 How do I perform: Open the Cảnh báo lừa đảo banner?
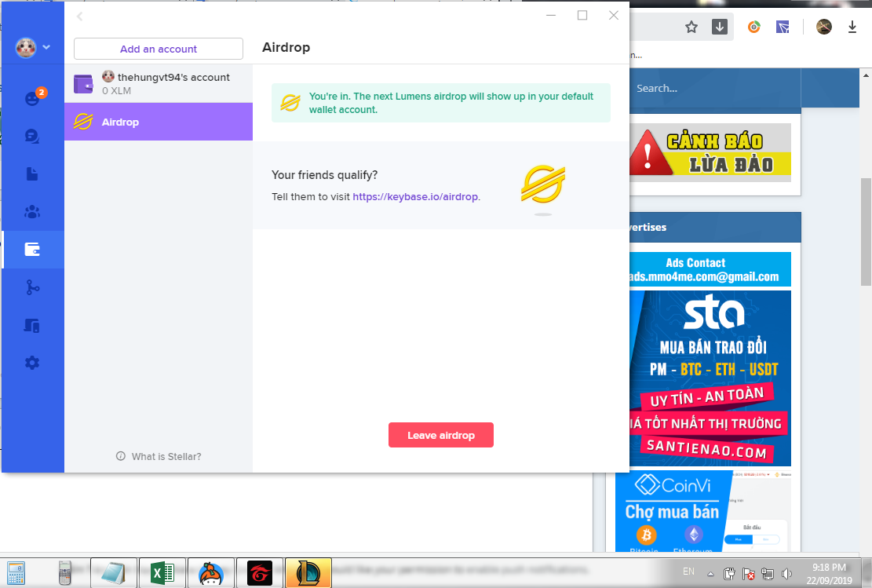click(710, 152)
